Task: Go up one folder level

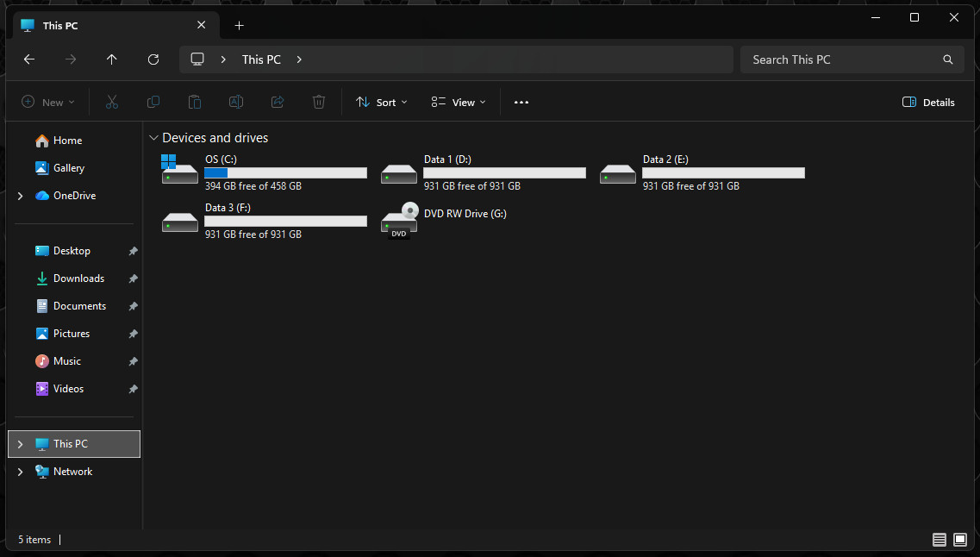Action: click(112, 59)
